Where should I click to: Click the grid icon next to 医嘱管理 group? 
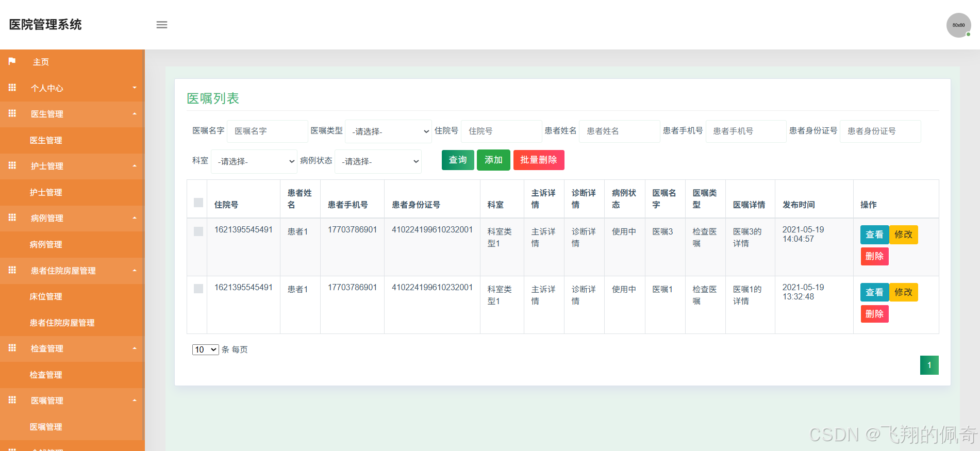12,400
